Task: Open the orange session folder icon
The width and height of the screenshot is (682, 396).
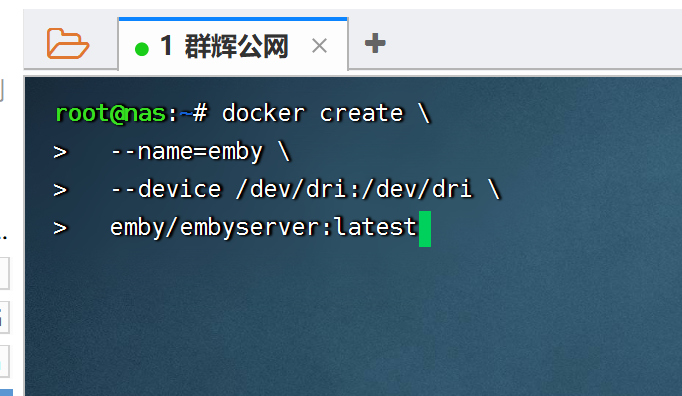Action: click(x=68, y=44)
